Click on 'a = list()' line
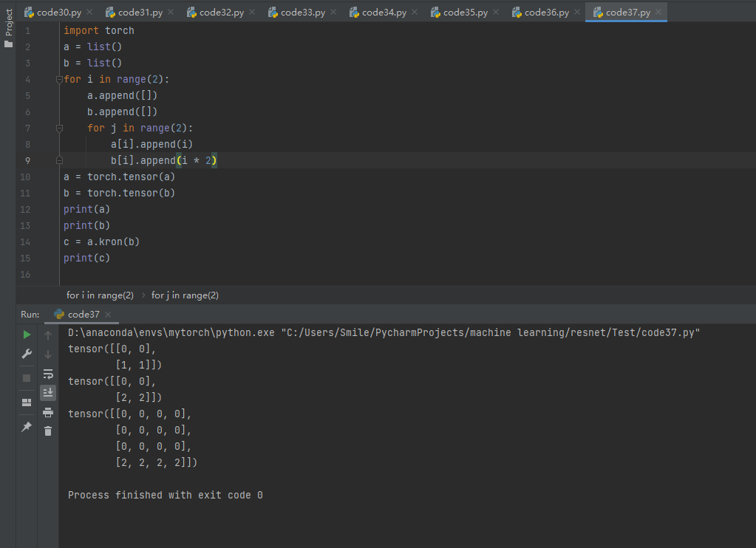756x548 pixels. click(x=92, y=47)
